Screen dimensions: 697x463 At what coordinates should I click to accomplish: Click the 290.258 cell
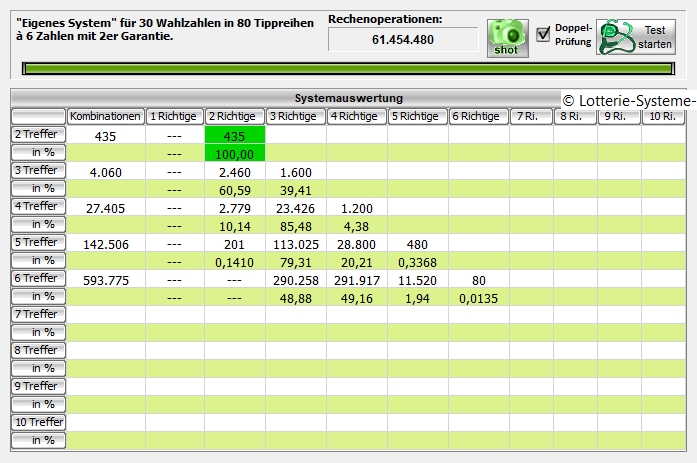[x=296, y=280]
